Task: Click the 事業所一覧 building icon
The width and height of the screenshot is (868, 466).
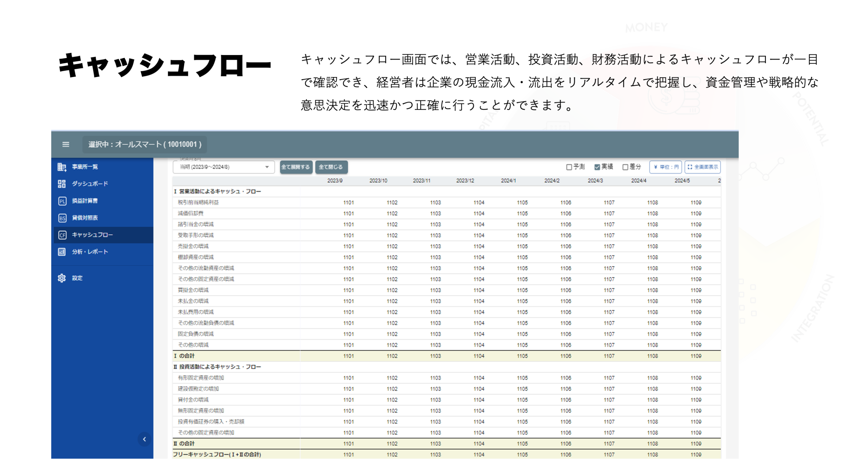Action: pos(61,166)
